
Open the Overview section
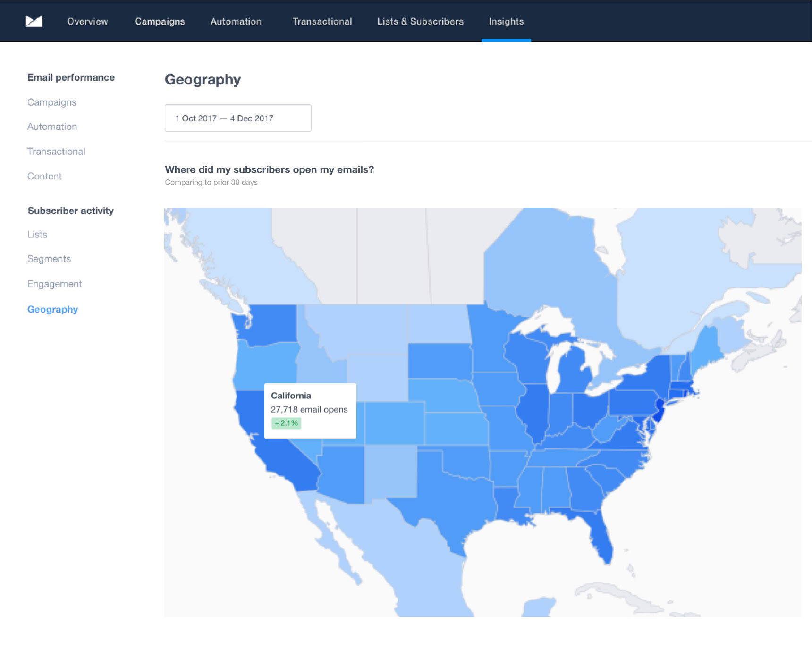click(x=87, y=21)
